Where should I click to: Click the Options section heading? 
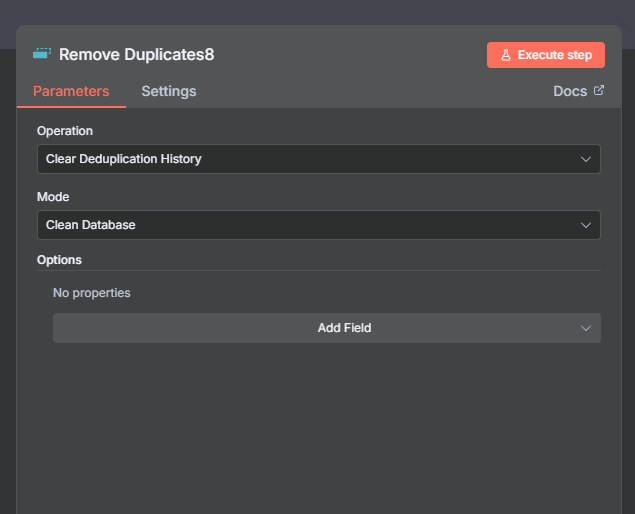coord(59,260)
